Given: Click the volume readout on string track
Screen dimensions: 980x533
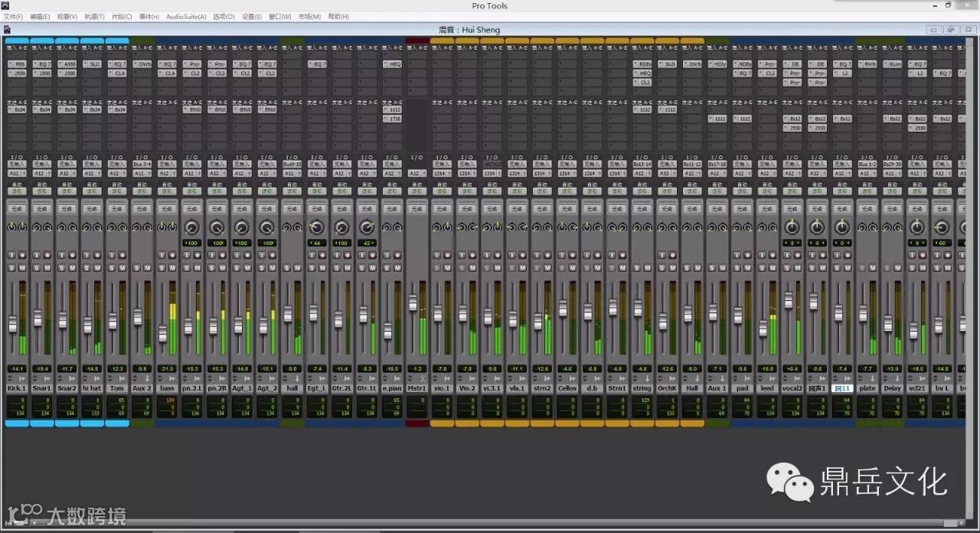Looking at the screenshot, I should coord(642,368).
